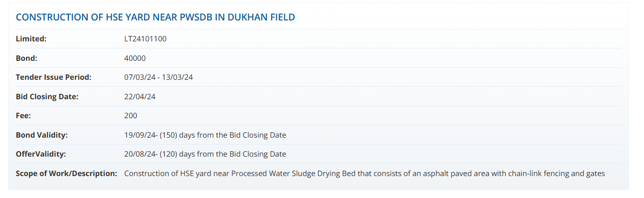Click the Fee label
This screenshot has width=644, height=198.
(23, 116)
